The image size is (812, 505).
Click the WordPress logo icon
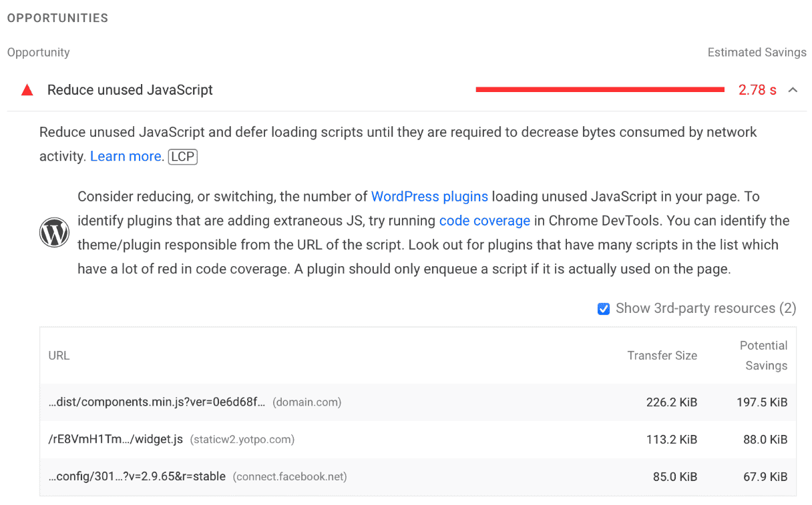tap(54, 232)
